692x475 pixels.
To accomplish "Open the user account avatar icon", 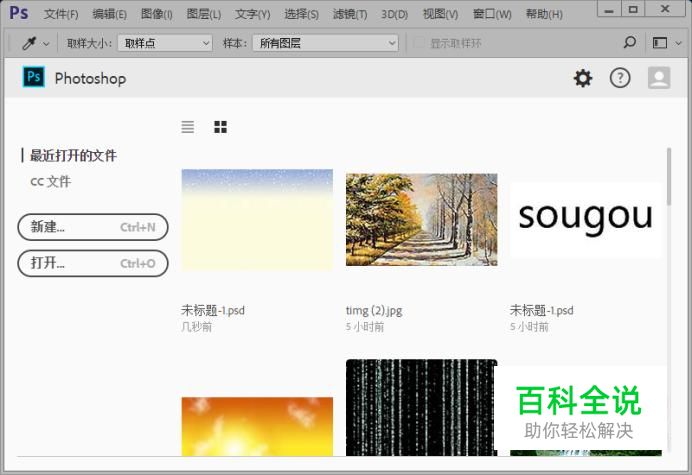I will (x=659, y=78).
